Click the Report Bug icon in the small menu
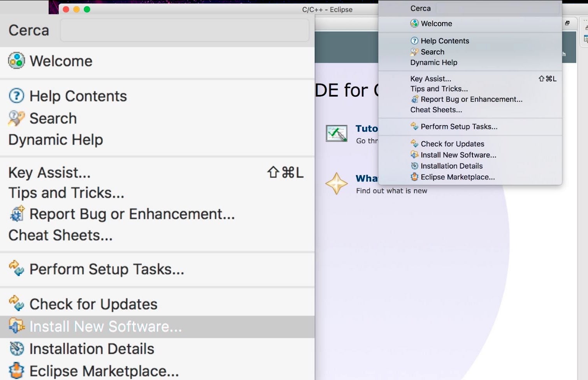588x380 pixels. (415, 99)
